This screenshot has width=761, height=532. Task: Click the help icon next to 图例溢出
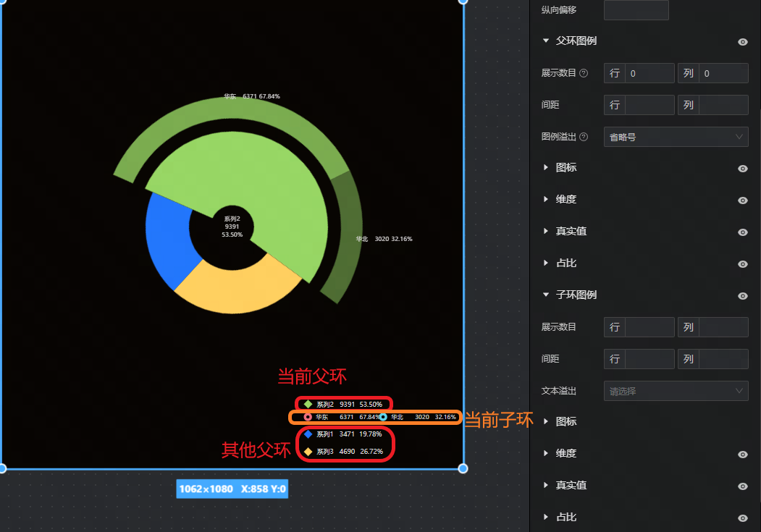pos(584,137)
